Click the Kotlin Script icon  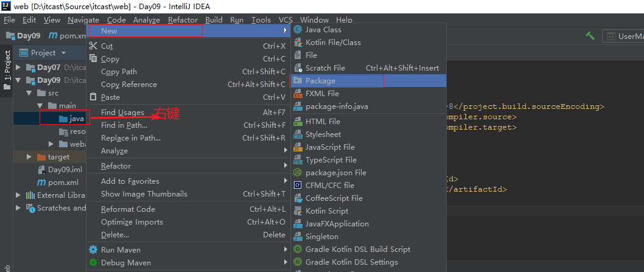(x=298, y=211)
